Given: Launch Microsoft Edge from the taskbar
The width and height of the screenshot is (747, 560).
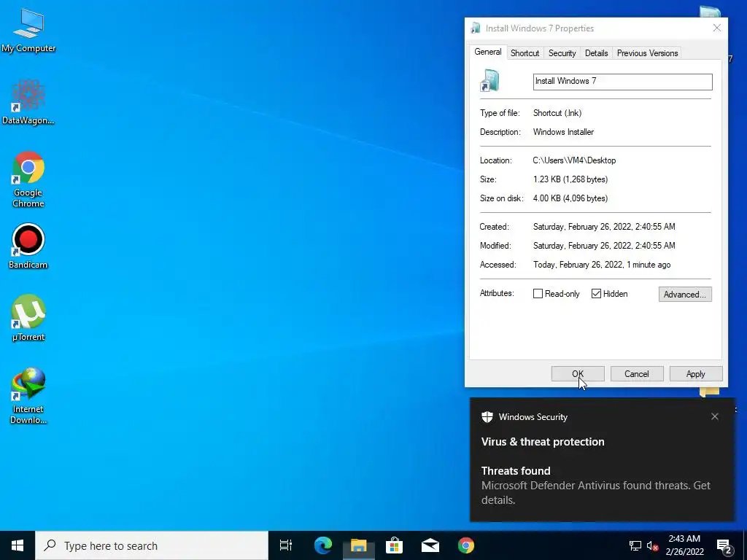Looking at the screenshot, I should click(322, 545).
